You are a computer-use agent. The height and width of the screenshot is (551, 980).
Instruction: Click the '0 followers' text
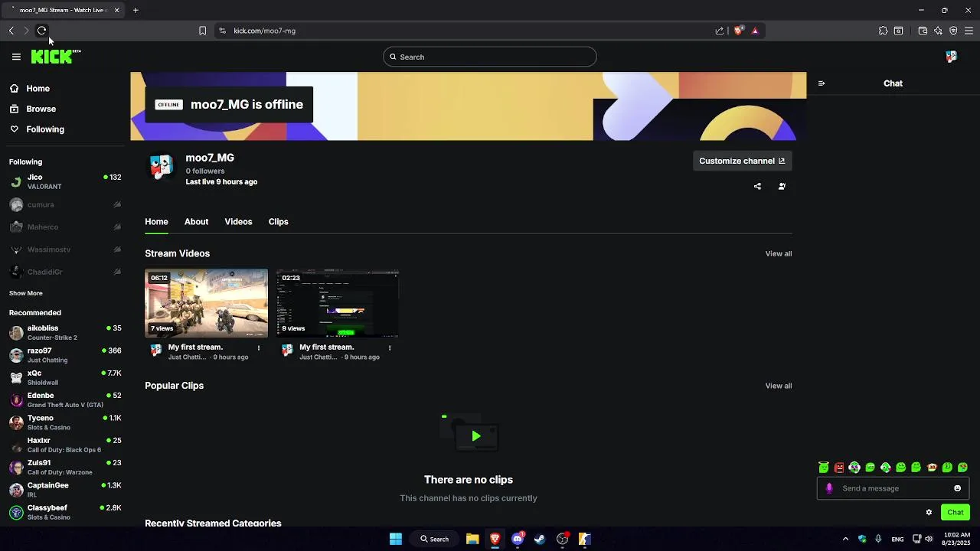click(205, 171)
